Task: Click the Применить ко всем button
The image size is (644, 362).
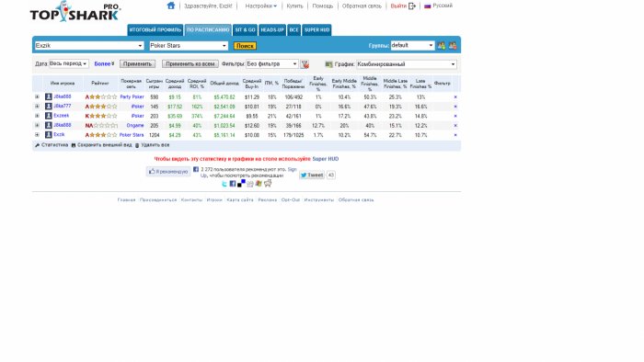Action: coord(190,64)
